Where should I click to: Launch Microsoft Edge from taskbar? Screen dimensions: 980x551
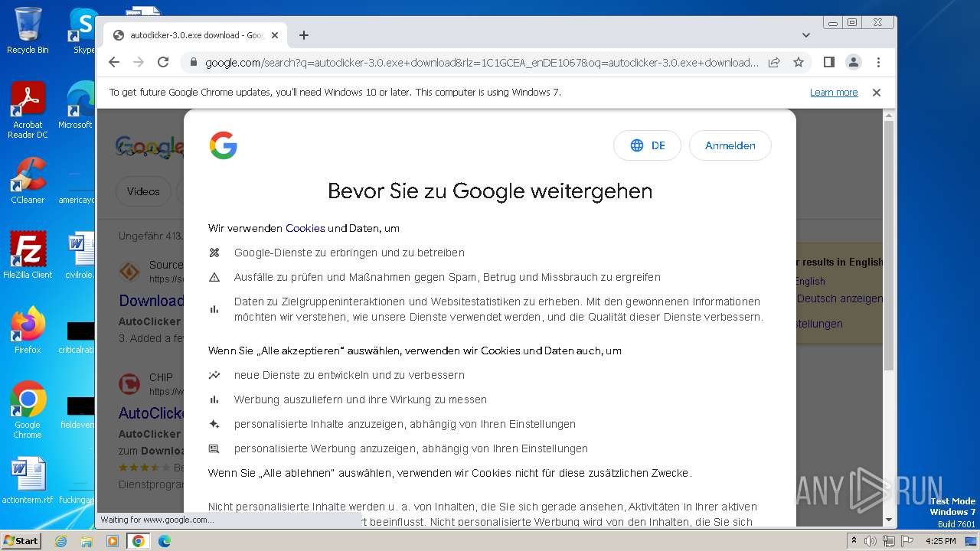tap(165, 541)
